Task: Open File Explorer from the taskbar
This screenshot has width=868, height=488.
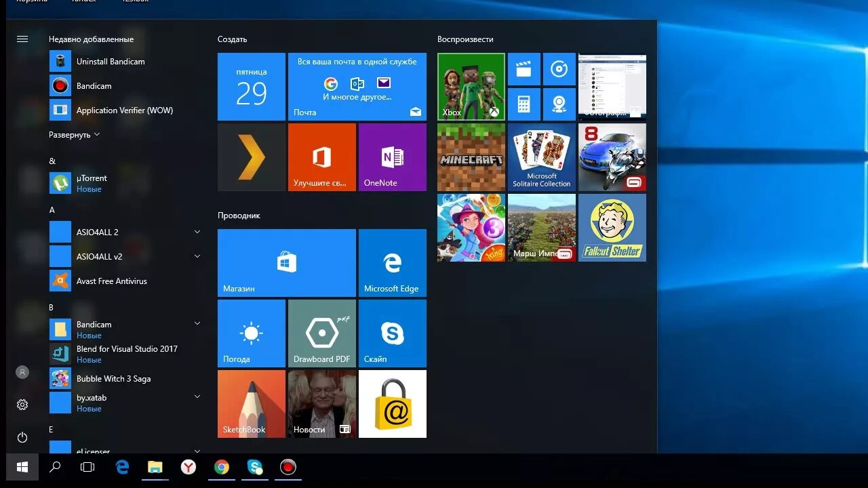Action: pyautogui.click(x=155, y=467)
